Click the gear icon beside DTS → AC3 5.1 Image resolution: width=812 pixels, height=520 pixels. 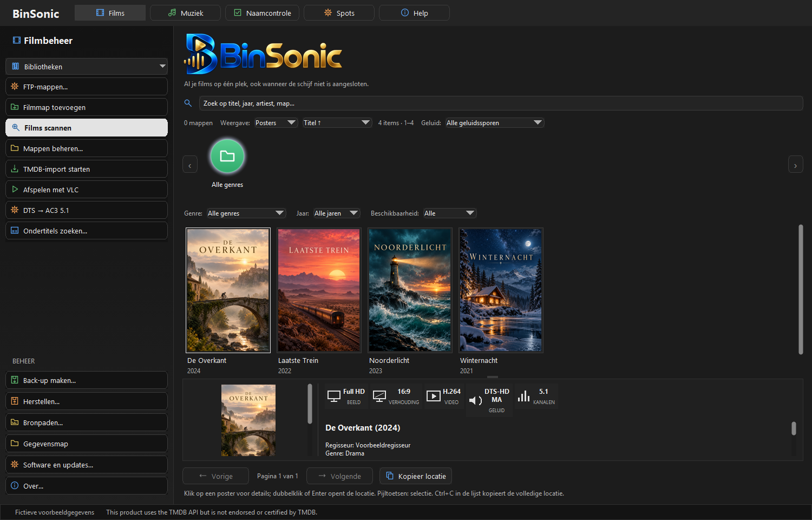tap(15, 210)
